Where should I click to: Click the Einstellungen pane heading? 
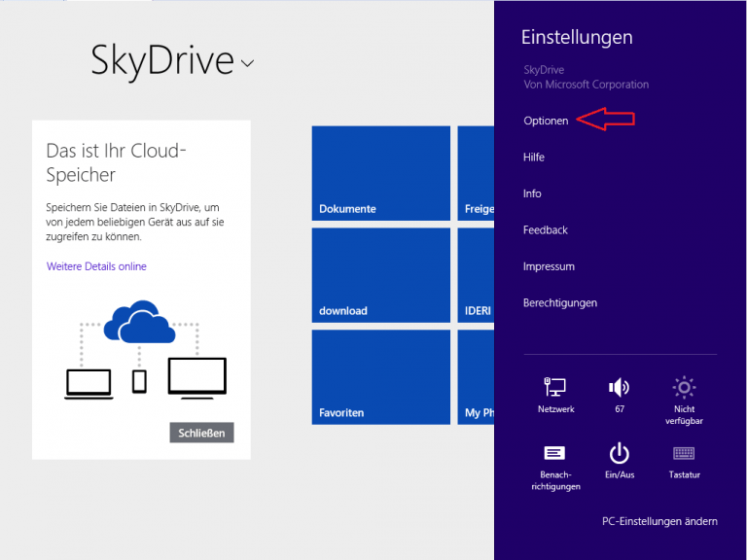click(577, 37)
